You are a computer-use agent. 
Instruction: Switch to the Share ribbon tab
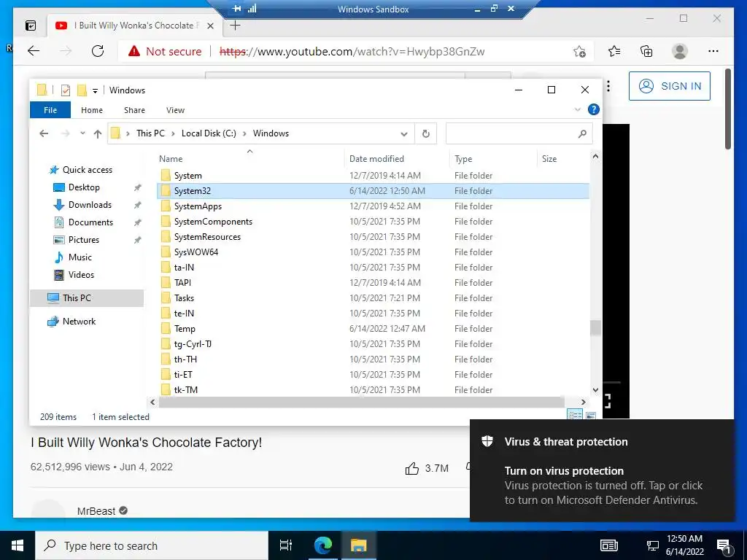[x=134, y=110]
